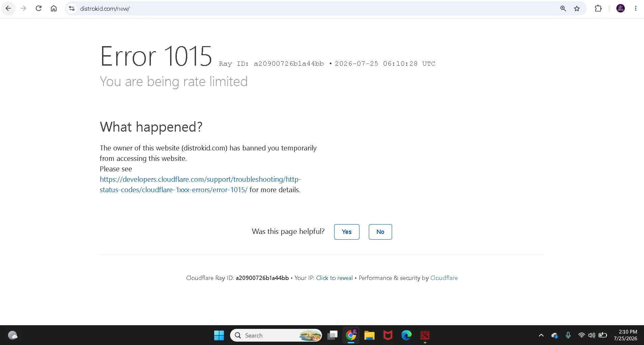Switch to Chrome on the taskbar

(x=351, y=335)
